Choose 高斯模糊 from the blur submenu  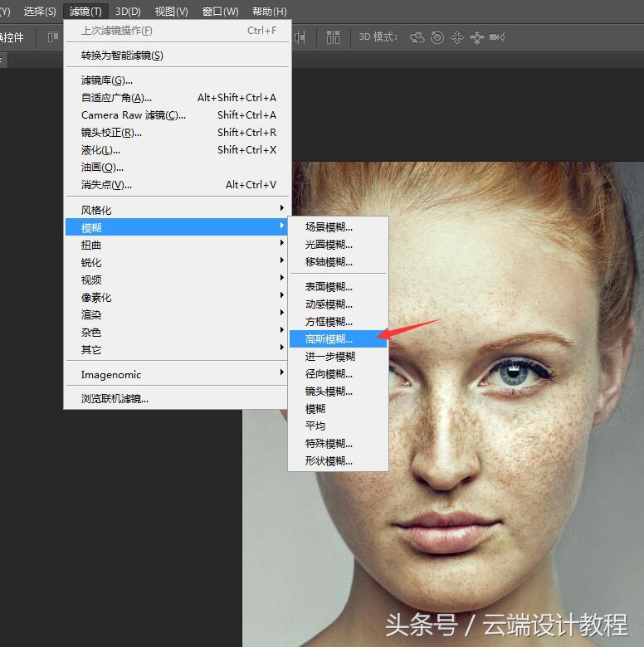click(329, 338)
